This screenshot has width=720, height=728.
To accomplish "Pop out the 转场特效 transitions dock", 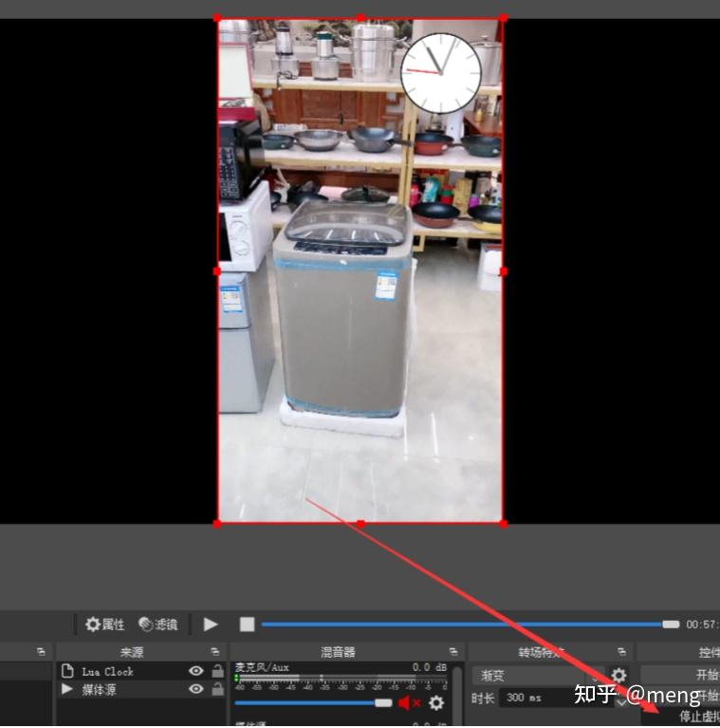I will coord(621,652).
